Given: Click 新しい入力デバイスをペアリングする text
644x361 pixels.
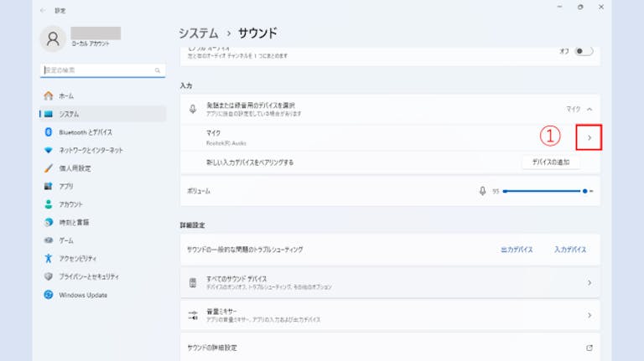Looking at the screenshot, I should click(x=250, y=162).
